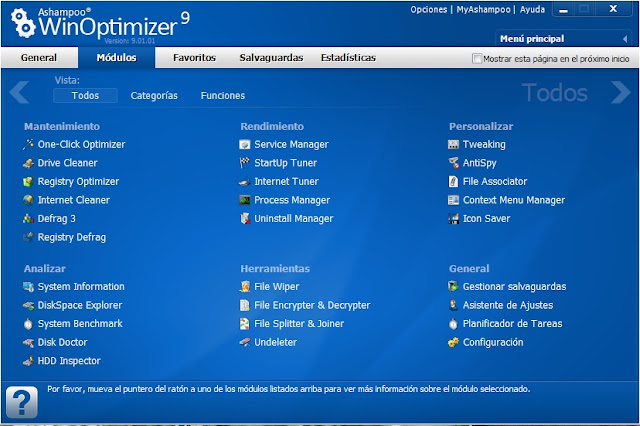Screen dimensions: 640x426
Task: Click the File Associator icon
Action: click(453, 181)
